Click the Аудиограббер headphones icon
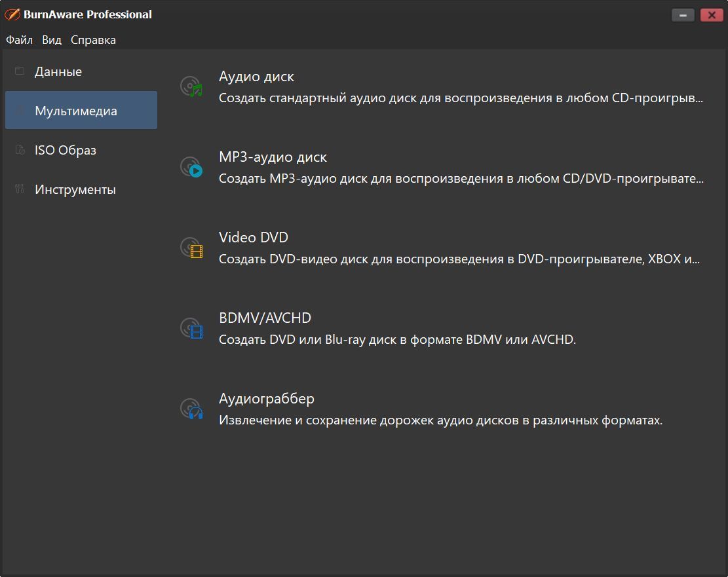 click(x=192, y=409)
